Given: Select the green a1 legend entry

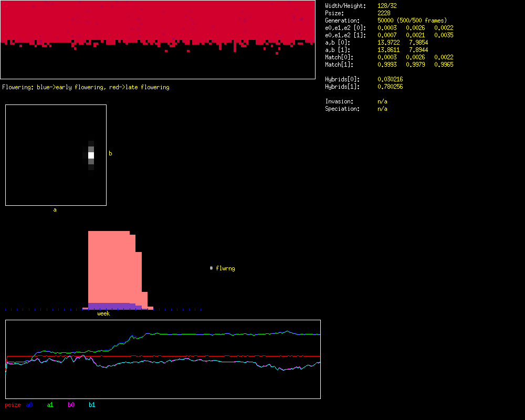Looking at the screenshot, I should tap(50, 405).
